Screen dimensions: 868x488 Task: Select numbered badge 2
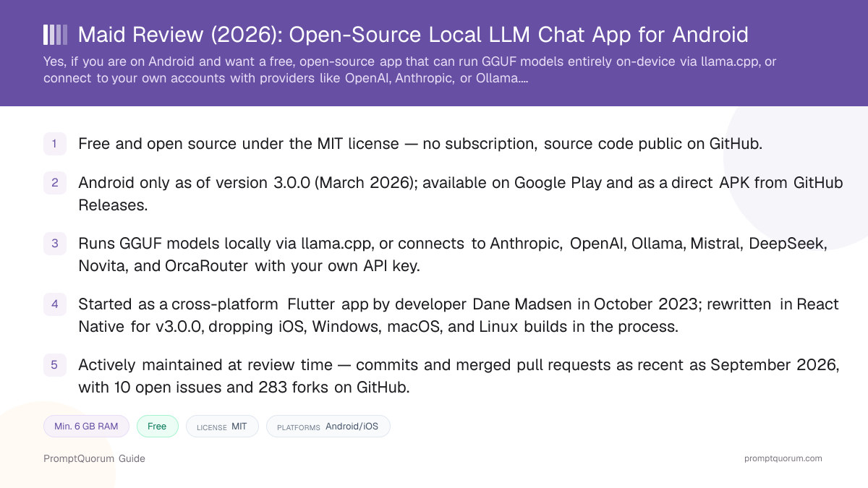(x=54, y=183)
